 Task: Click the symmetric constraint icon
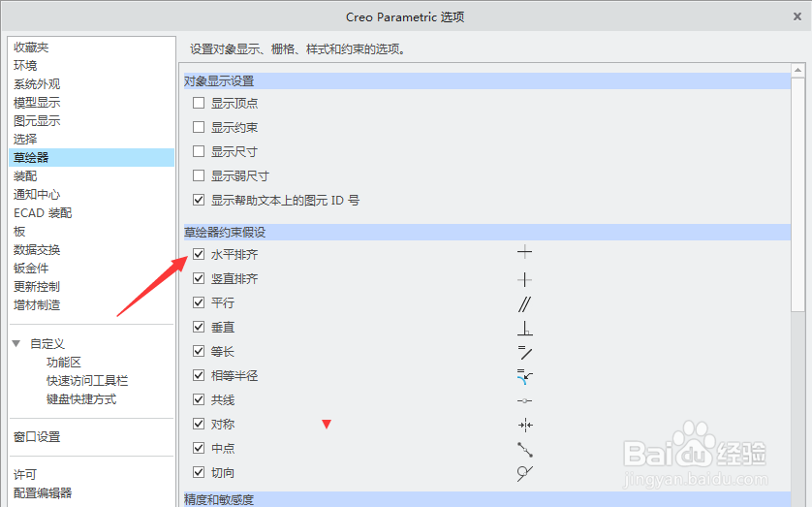525,426
